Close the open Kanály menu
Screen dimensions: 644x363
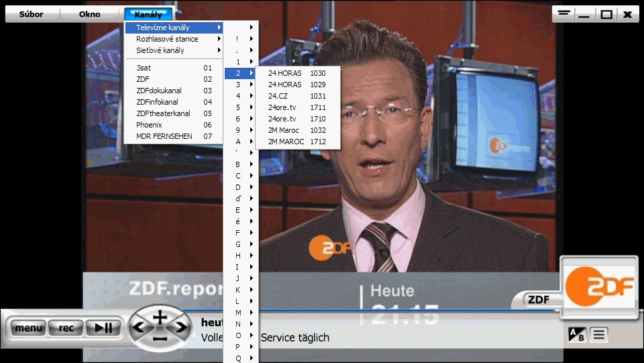(x=148, y=14)
